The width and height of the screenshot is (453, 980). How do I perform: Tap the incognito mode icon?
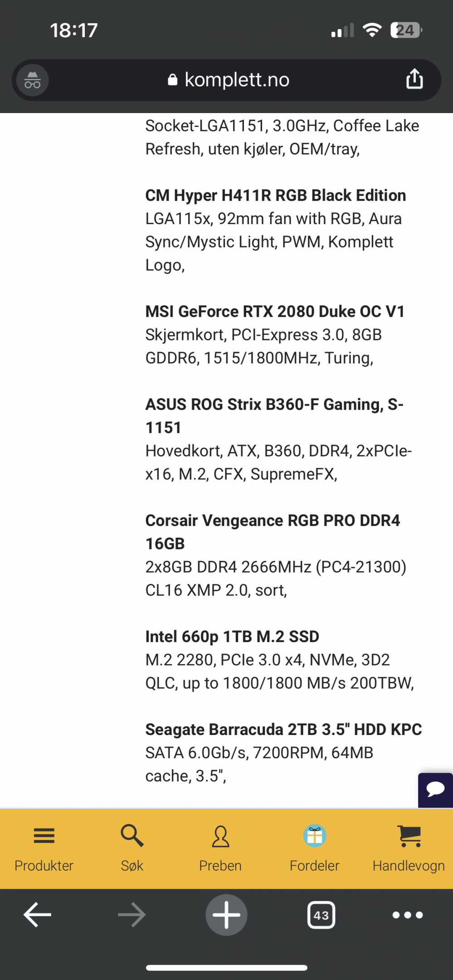(33, 80)
